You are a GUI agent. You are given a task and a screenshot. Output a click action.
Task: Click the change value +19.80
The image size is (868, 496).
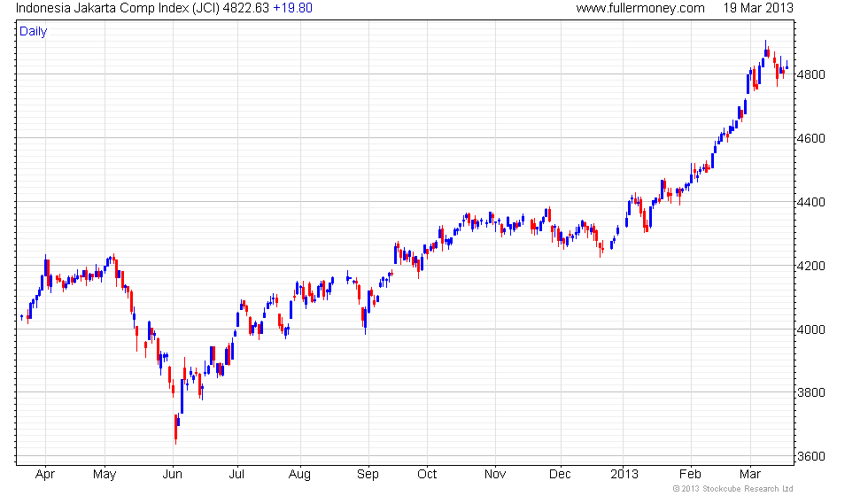point(293,8)
